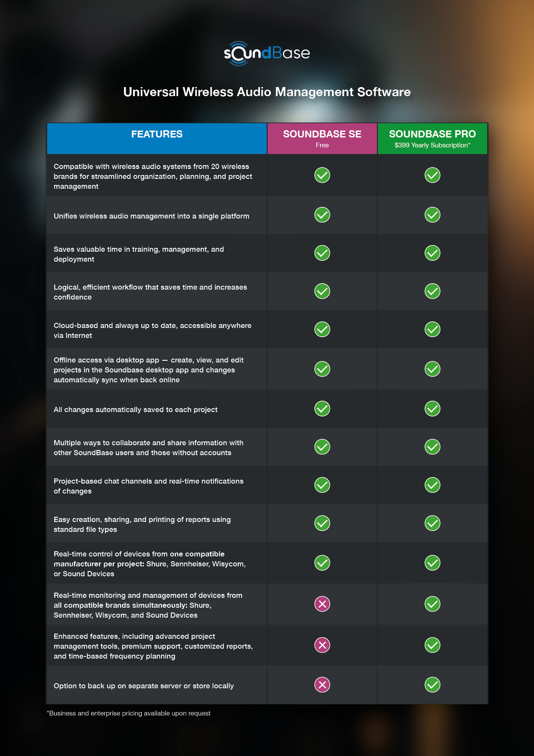
Task: Click SE checkmark for real-time control row
Action: coord(322,563)
